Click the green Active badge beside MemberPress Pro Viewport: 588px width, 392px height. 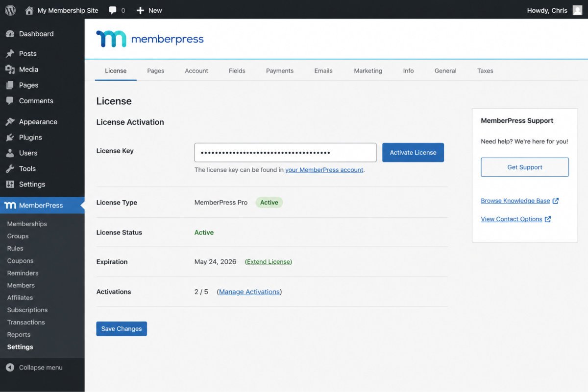point(269,203)
